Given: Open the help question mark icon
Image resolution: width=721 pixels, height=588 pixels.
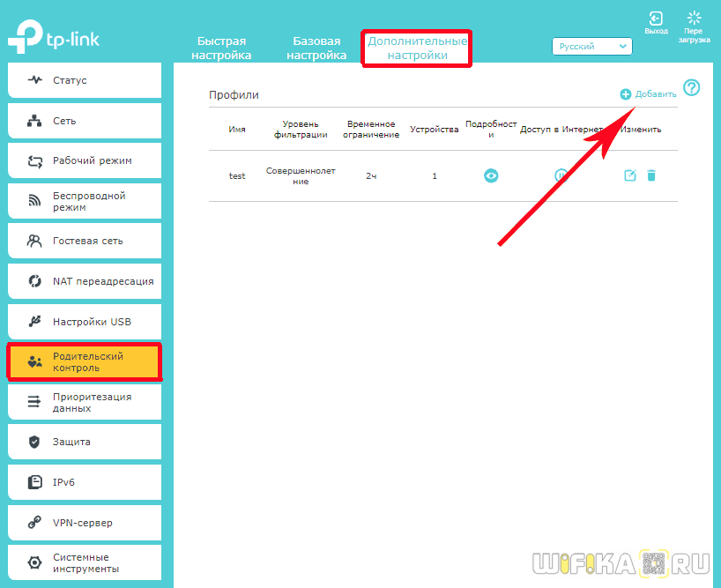Looking at the screenshot, I should (692, 87).
